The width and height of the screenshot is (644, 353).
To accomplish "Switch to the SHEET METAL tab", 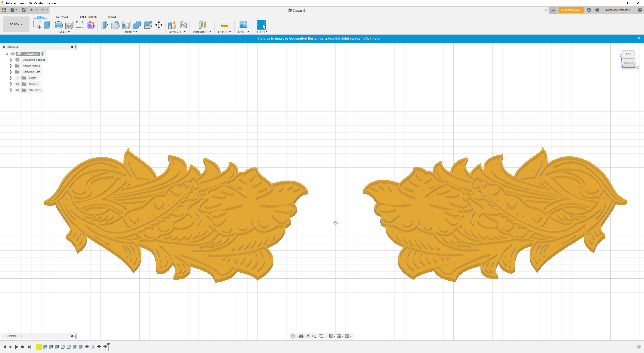I will (88, 17).
